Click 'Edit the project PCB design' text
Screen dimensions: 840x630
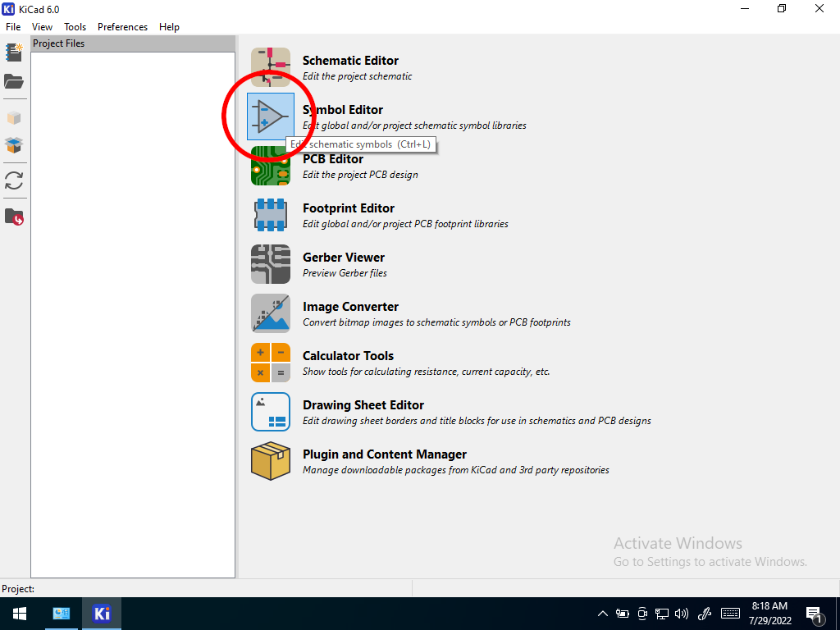pyautogui.click(x=360, y=175)
